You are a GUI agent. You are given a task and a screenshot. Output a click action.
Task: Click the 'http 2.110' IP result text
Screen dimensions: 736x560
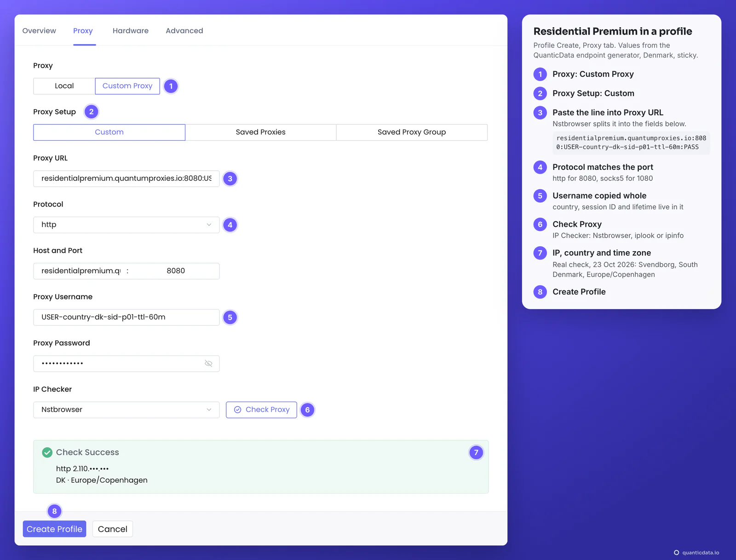pos(82,468)
